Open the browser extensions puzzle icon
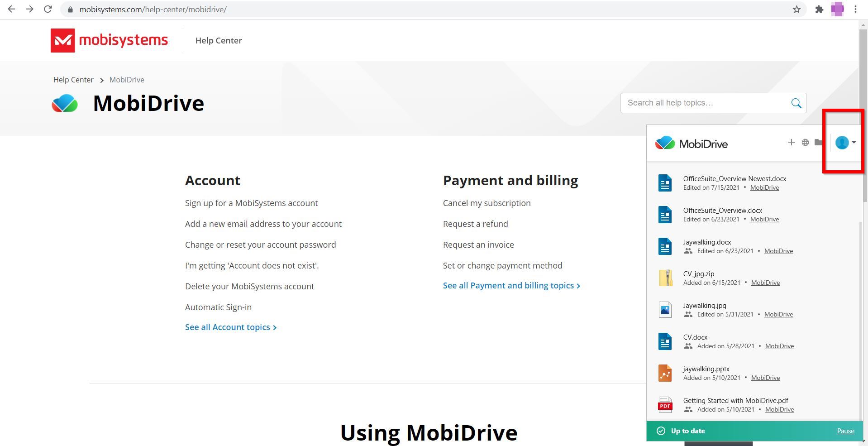Screen dimensions: 868x446 click(819, 9)
